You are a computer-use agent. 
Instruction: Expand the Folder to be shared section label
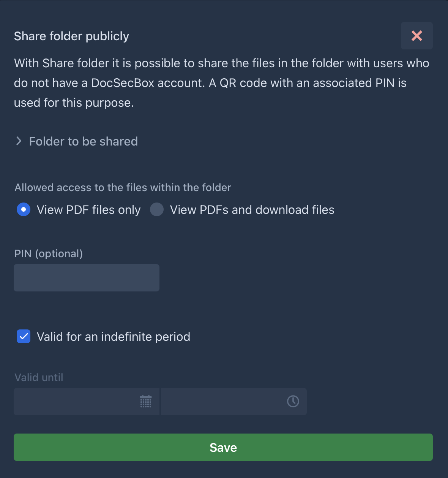[x=83, y=141]
